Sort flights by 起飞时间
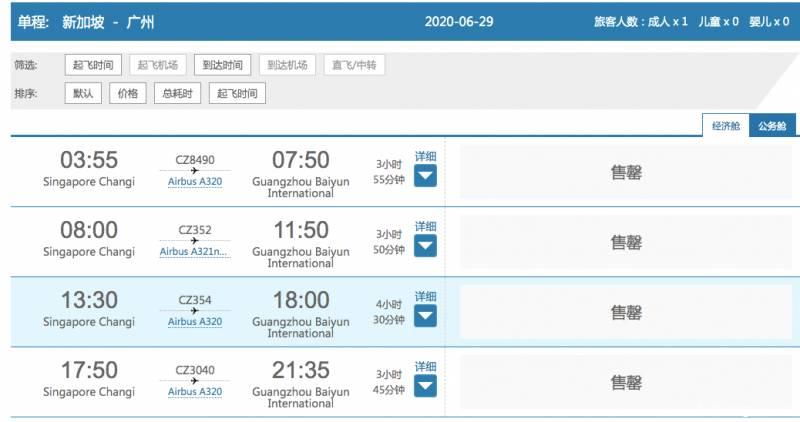 click(236, 94)
